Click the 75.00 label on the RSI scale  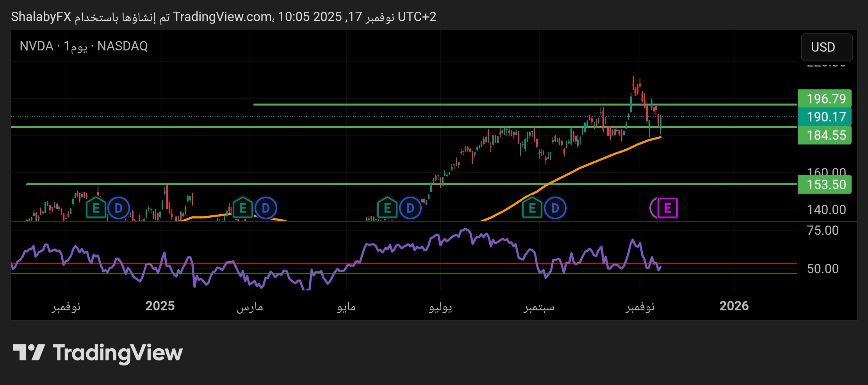(822, 231)
